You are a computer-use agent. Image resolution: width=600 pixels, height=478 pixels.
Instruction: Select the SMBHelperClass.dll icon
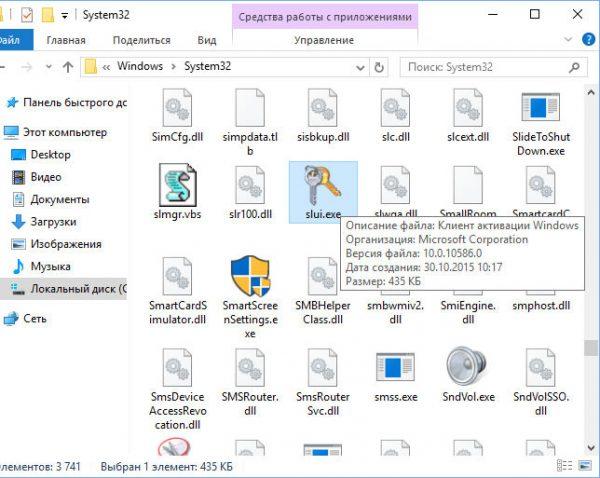[x=323, y=276]
